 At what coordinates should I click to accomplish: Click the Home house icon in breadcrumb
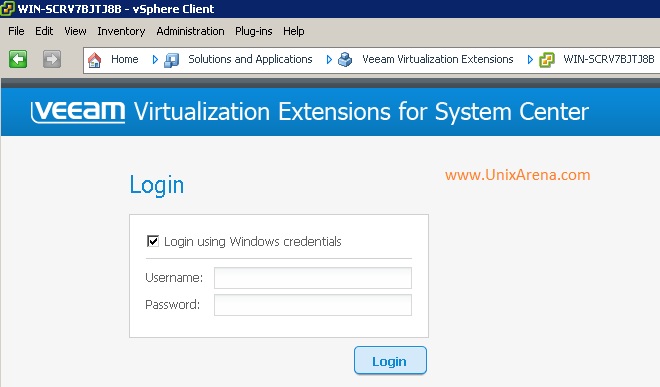pyautogui.click(x=94, y=60)
